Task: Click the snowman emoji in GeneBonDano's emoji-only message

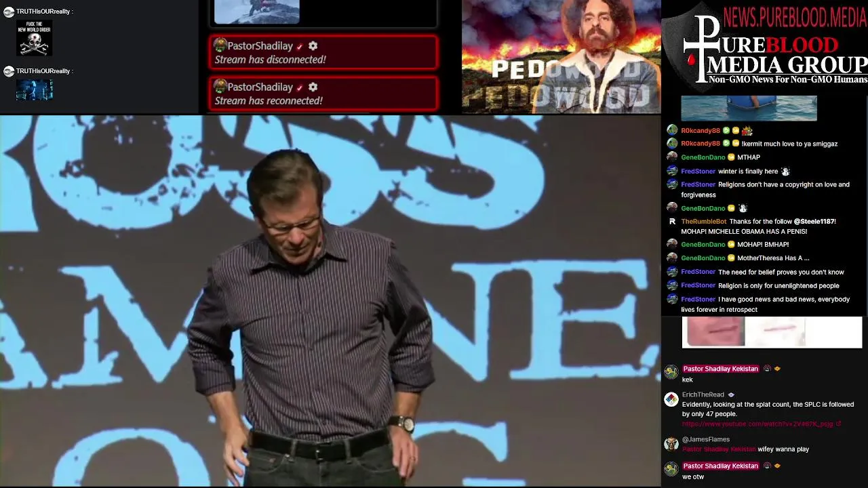Action: coord(743,208)
